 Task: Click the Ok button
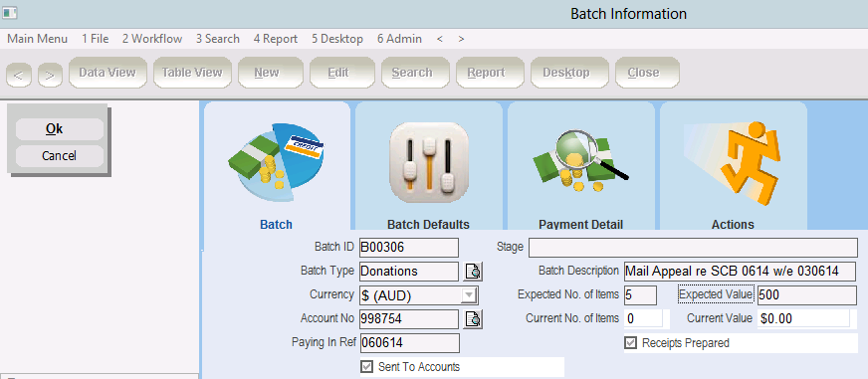(60, 129)
